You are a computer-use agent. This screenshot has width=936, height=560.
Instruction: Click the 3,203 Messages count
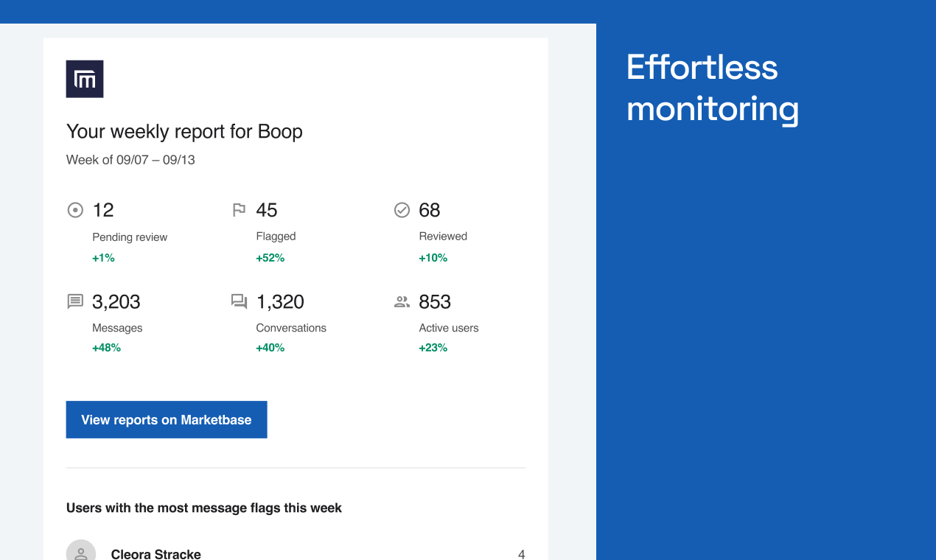[116, 301]
